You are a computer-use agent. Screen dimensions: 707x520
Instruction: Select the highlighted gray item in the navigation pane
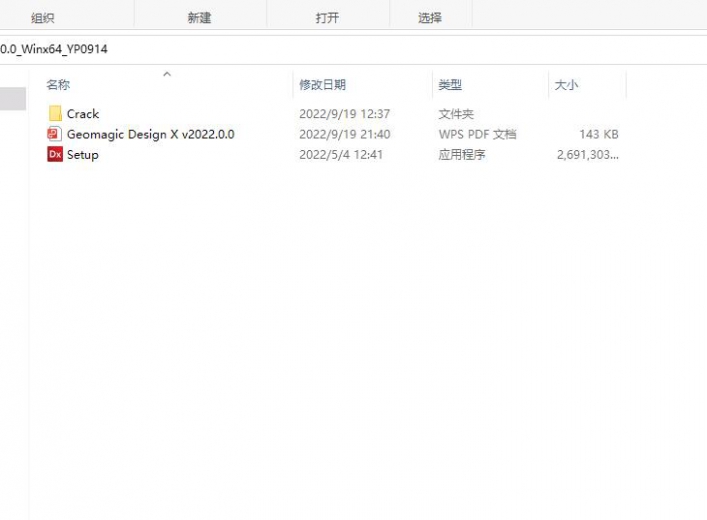pos(13,99)
